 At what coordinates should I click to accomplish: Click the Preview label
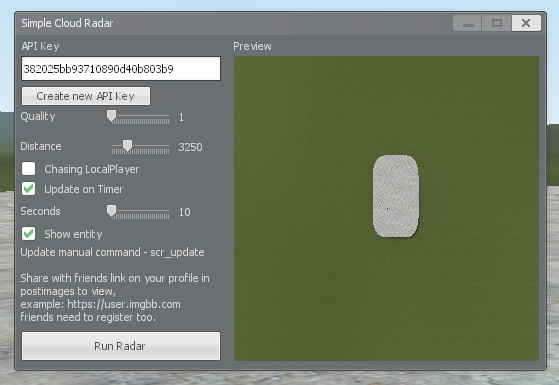252,46
